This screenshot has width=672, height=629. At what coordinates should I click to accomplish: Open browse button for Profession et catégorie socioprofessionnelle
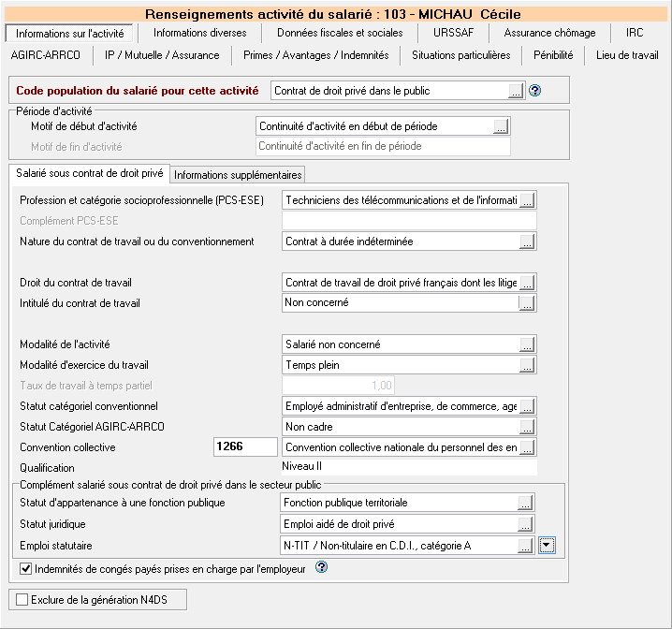tap(527, 199)
